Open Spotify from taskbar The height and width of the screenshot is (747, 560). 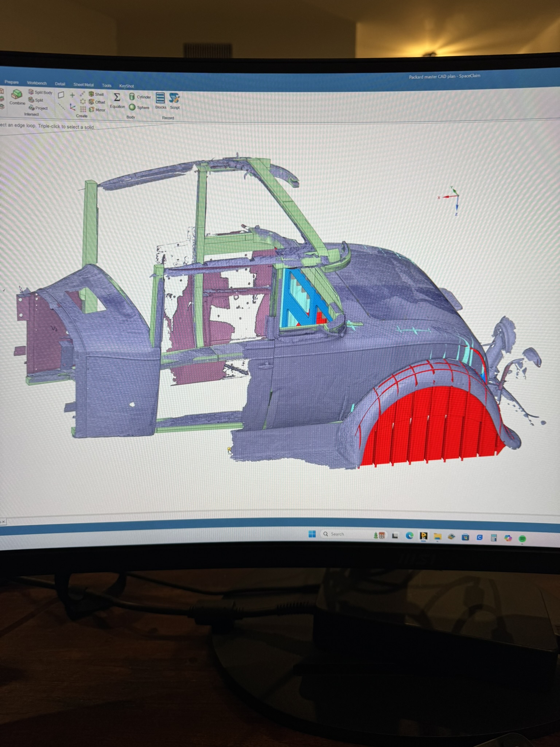click(522, 539)
